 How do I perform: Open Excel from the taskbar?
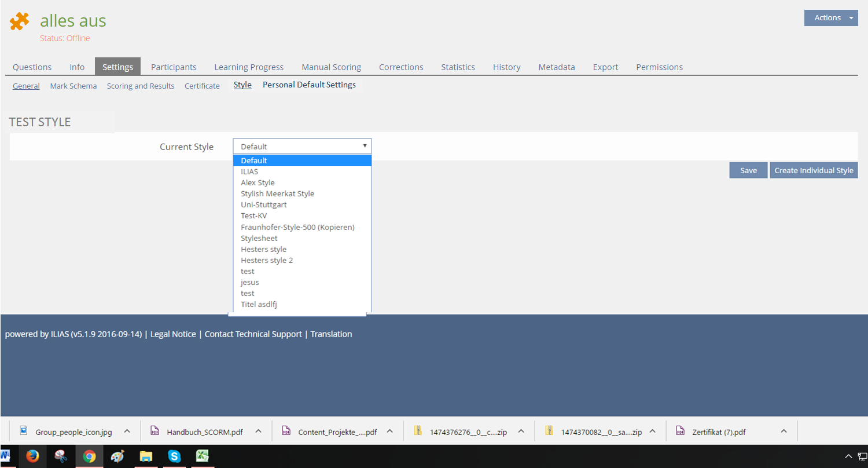[x=202, y=456]
